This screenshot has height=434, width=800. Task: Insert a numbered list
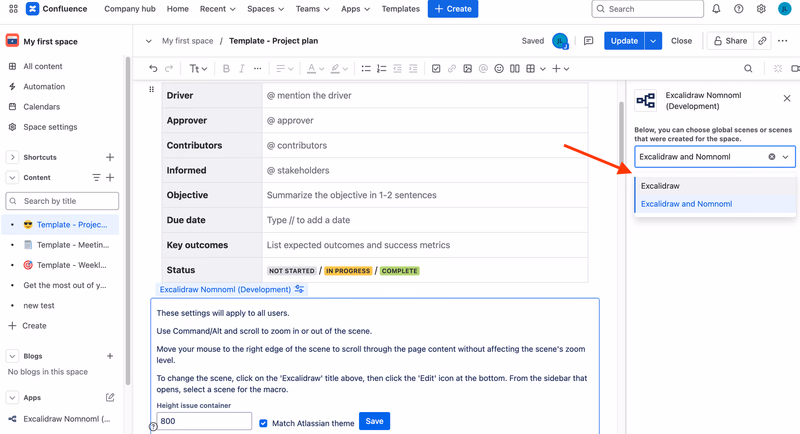coord(381,68)
